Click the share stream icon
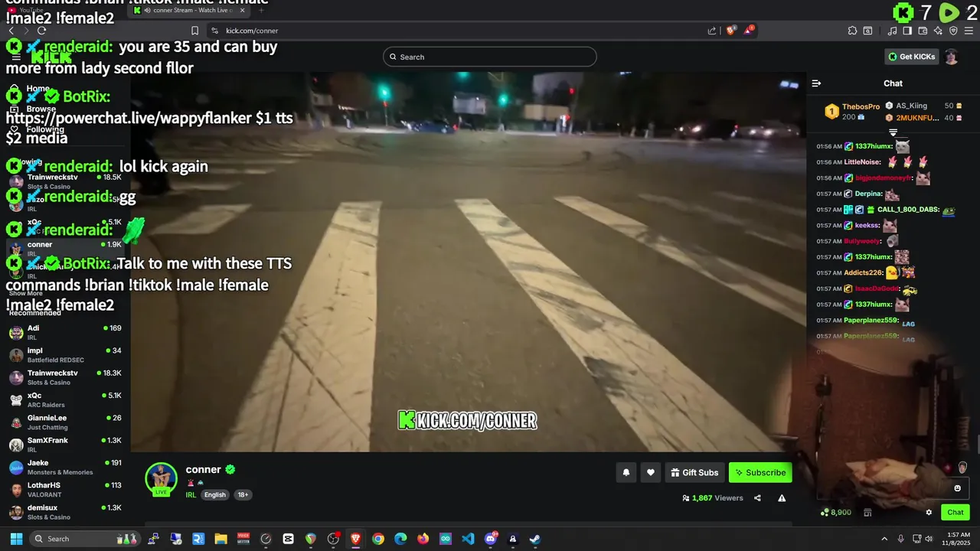 coord(757,498)
